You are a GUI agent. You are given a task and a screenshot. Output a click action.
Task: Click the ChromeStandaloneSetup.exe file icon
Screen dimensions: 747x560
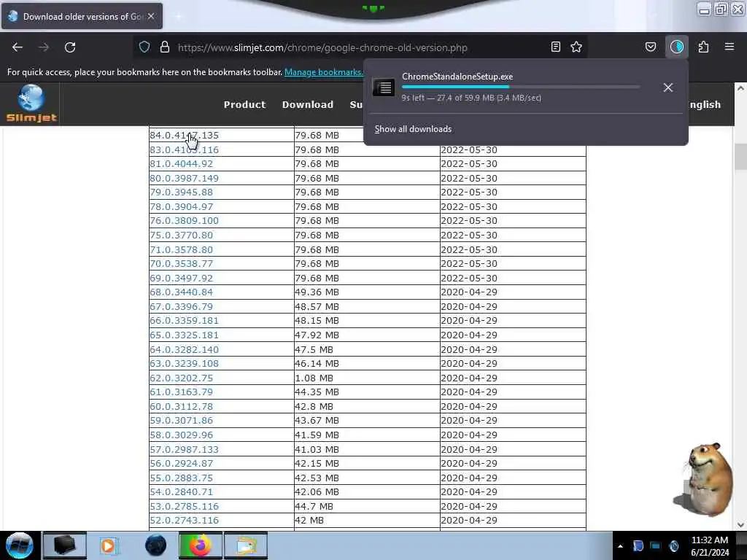(x=384, y=87)
